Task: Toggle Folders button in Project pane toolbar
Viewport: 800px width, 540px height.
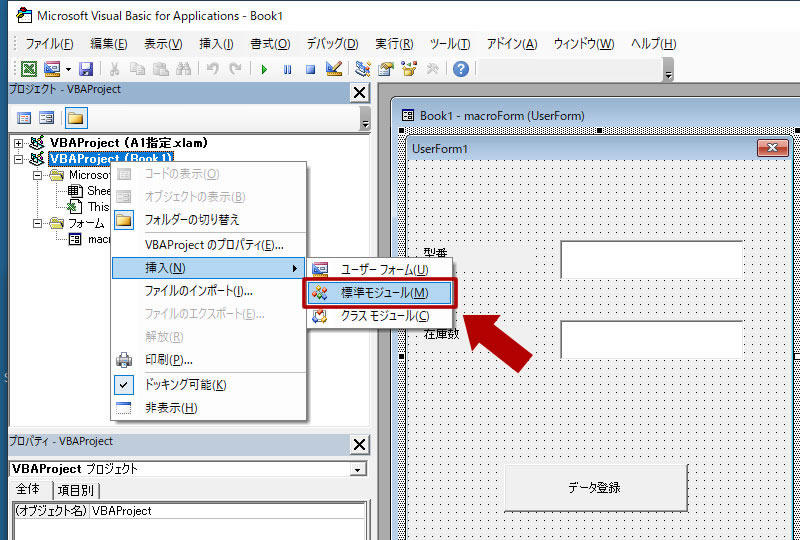Action: point(76,118)
